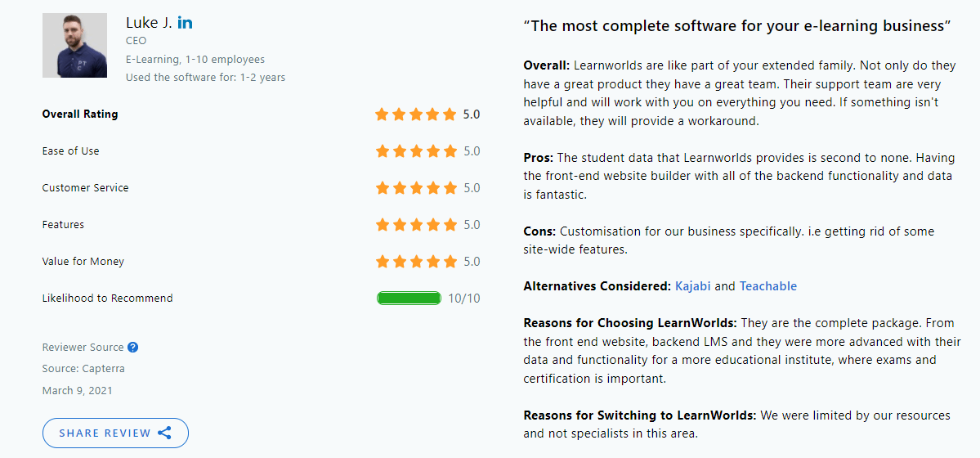Viewport: 980px width, 458px height.
Task: Click the Ease of Use star rating
Action: pos(416,151)
